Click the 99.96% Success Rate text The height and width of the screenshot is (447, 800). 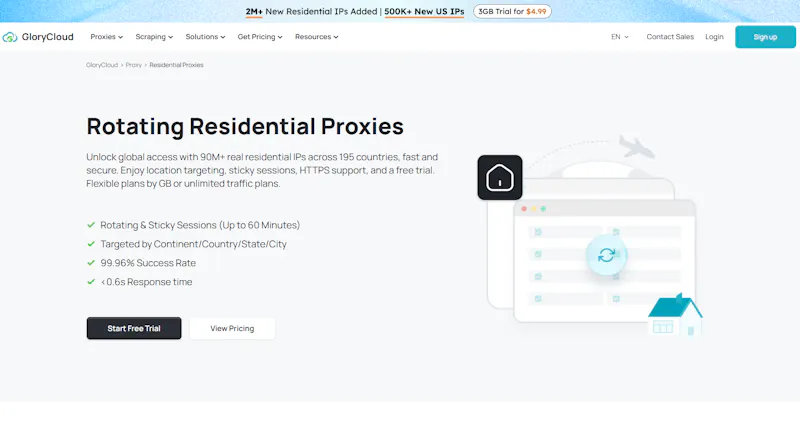148,263
